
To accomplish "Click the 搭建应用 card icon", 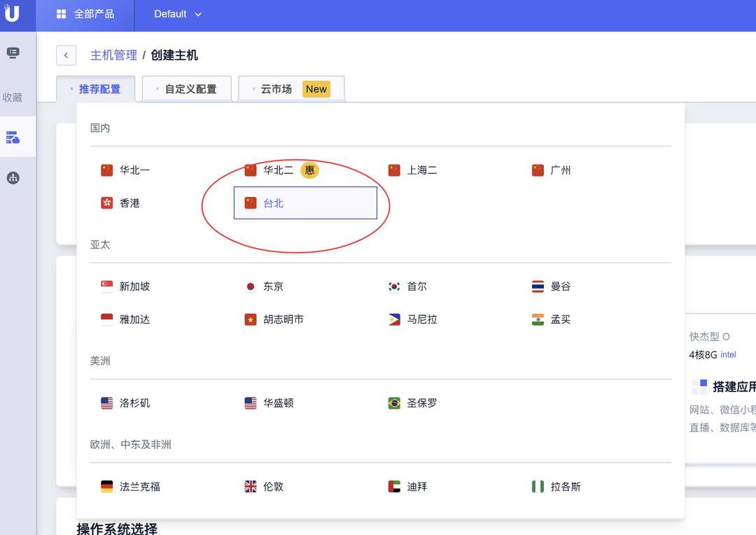I will coord(699,386).
